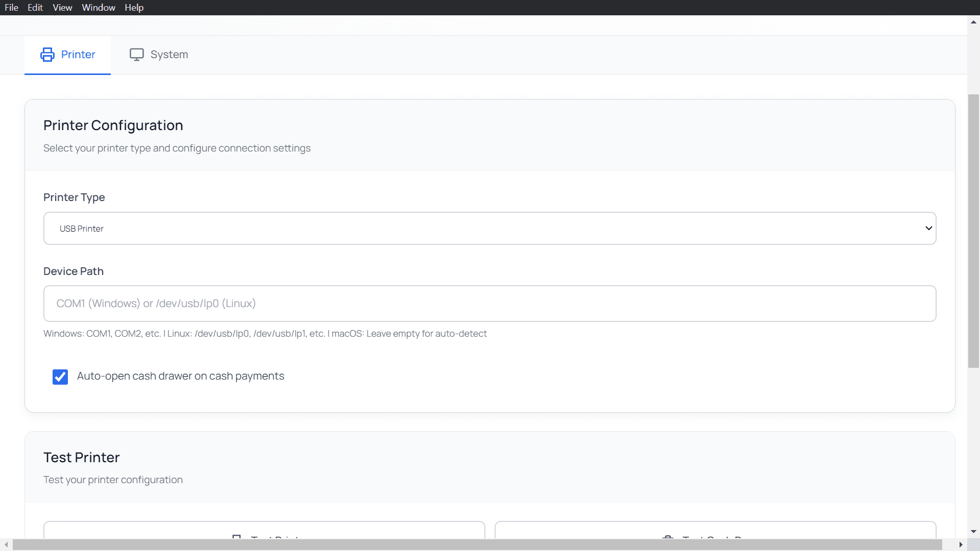This screenshot has width=980, height=551.
Task: Open the Window menu
Action: click(99, 8)
